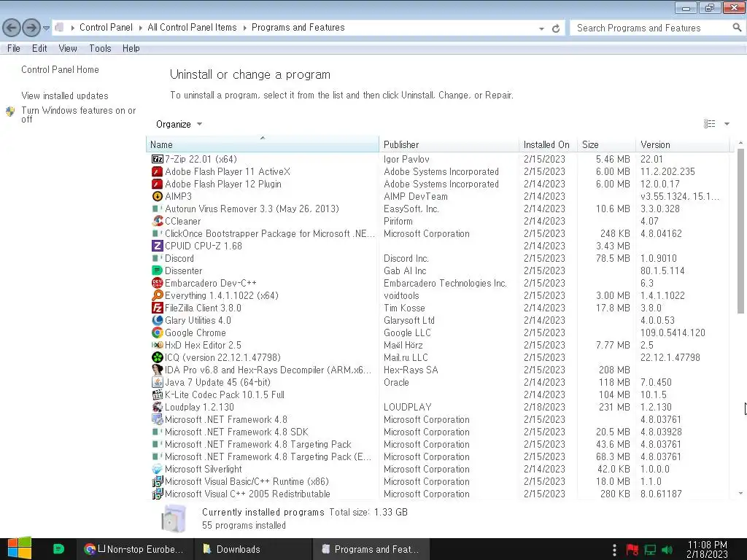
Task: Show hidden tray icons overflow
Action: click(614, 550)
